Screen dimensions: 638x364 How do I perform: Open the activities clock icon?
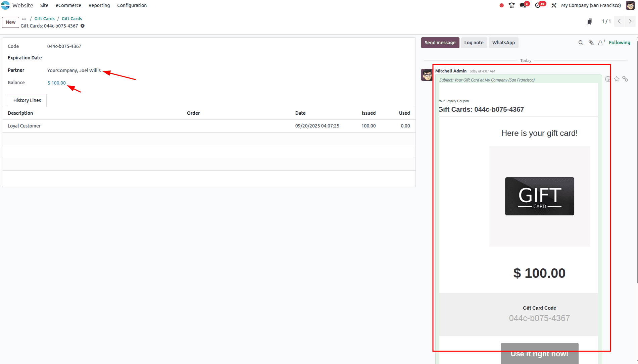point(538,5)
